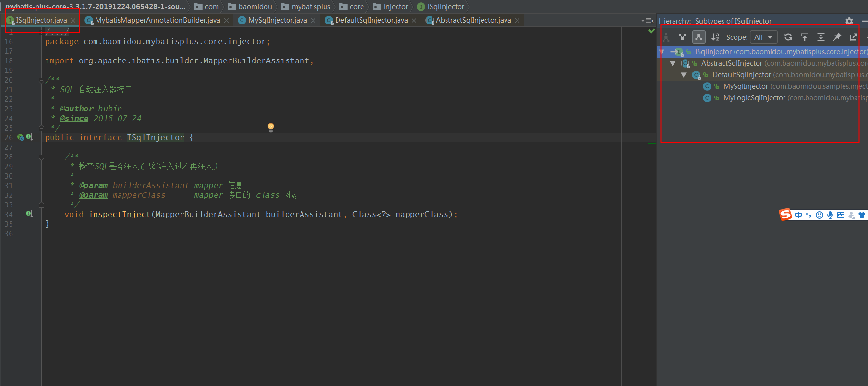Image resolution: width=868 pixels, height=386 pixels.
Task: Select ISqlInjector in the hierarchy tree
Action: 762,52
